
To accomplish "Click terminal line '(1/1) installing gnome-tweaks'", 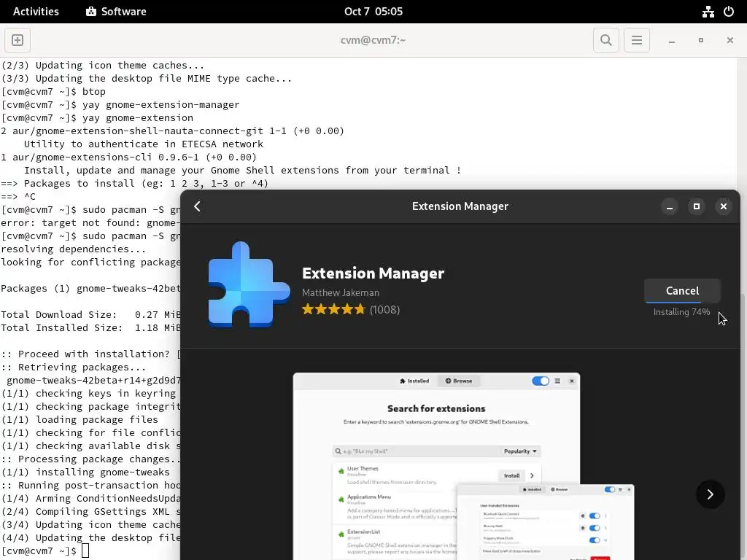I will [x=85, y=472].
